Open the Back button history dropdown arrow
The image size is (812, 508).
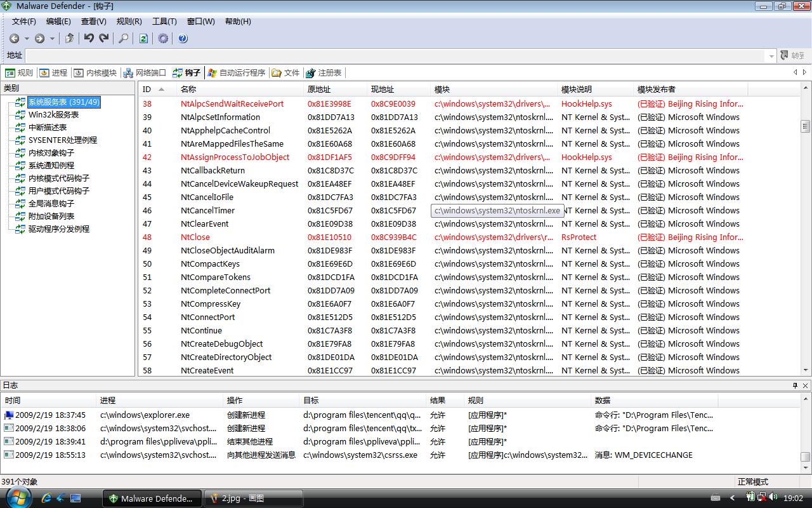tap(26, 39)
